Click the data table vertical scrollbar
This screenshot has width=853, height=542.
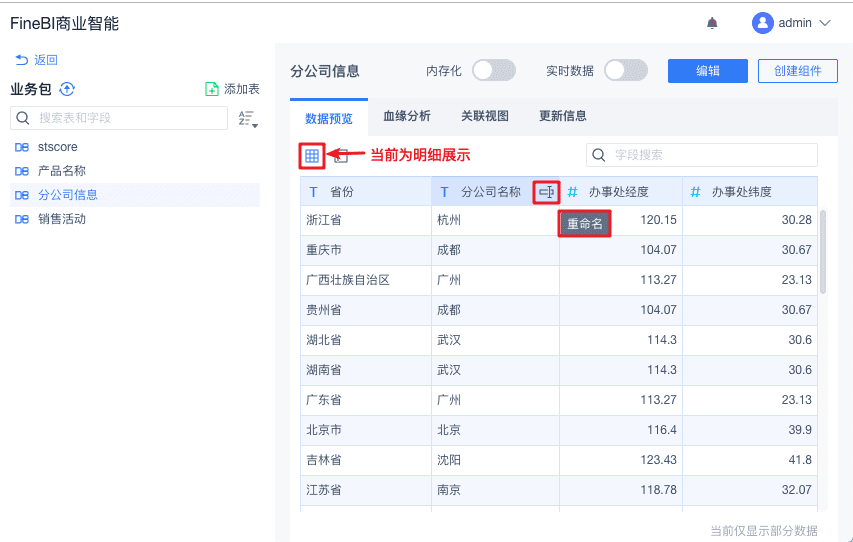[x=823, y=250]
